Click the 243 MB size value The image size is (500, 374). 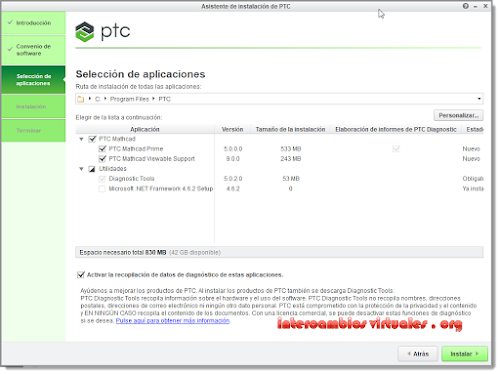pyautogui.click(x=291, y=159)
